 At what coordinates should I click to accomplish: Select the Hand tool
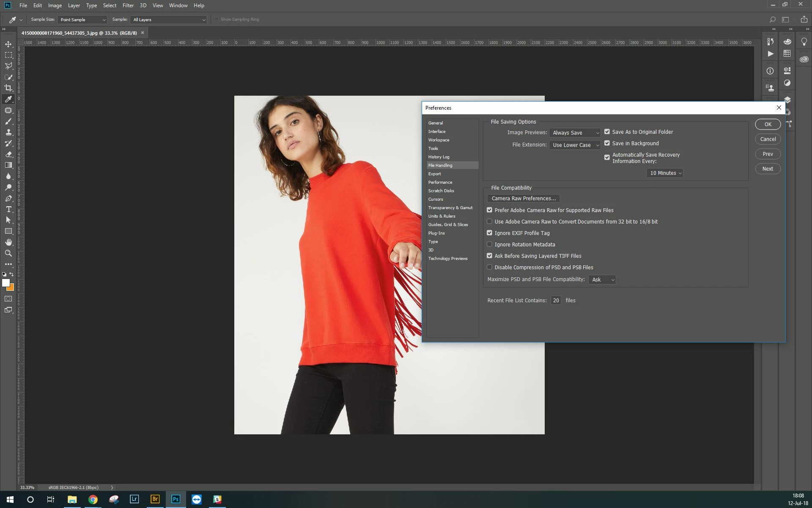[8, 242]
